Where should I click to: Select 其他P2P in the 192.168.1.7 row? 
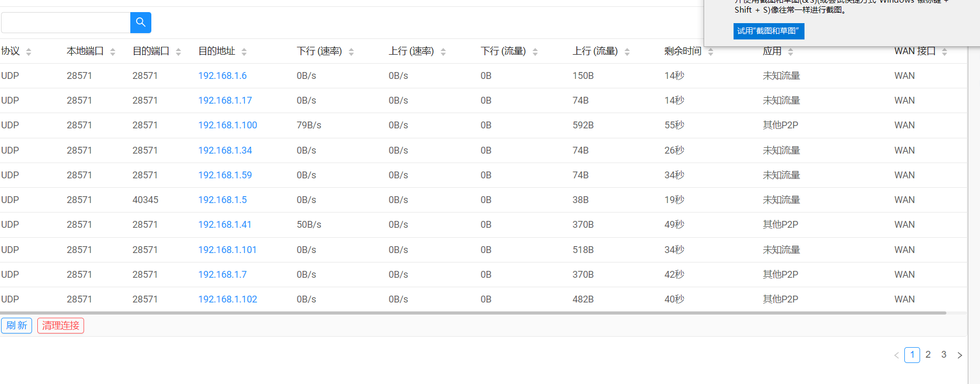tap(780, 275)
